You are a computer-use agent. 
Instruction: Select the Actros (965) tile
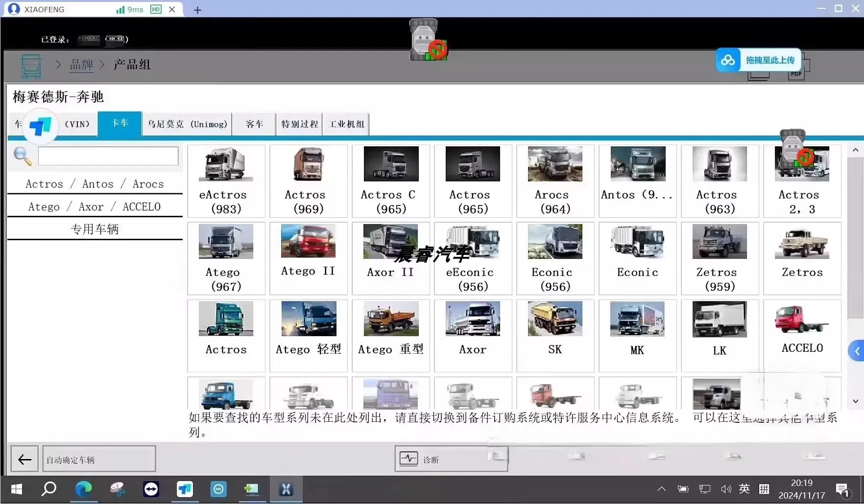(473, 181)
